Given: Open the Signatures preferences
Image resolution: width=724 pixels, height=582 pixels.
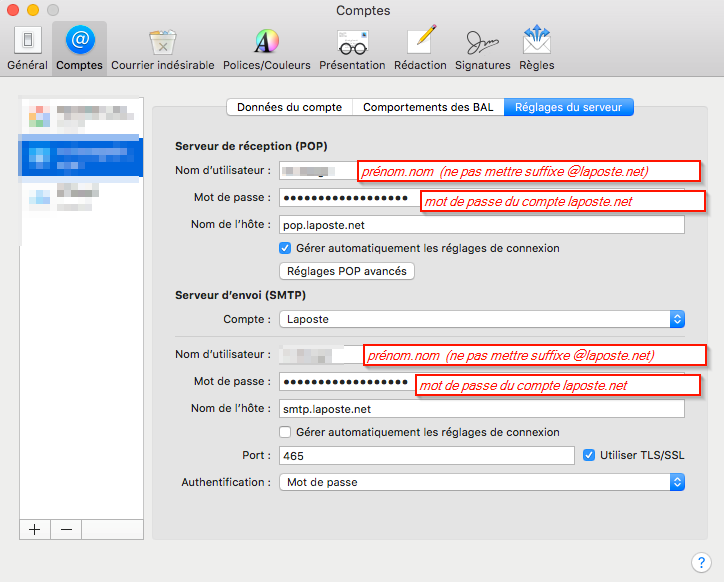Looking at the screenshot, I should click(484, 49).
